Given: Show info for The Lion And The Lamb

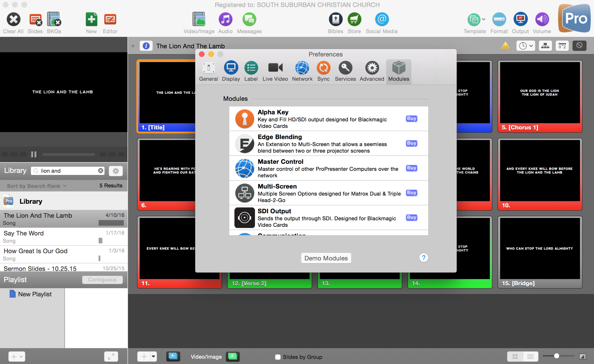Looking at the screenshot, I should 146,46.
